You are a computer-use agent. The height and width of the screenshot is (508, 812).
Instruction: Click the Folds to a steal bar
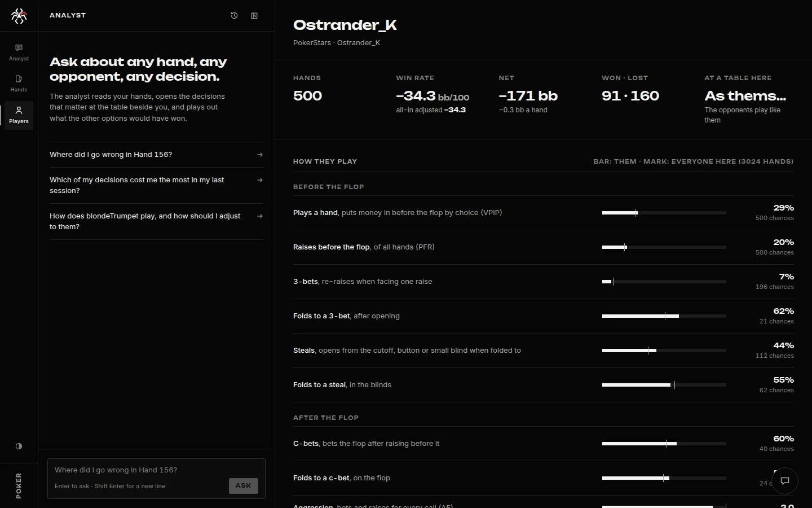(x=664, y=385)
